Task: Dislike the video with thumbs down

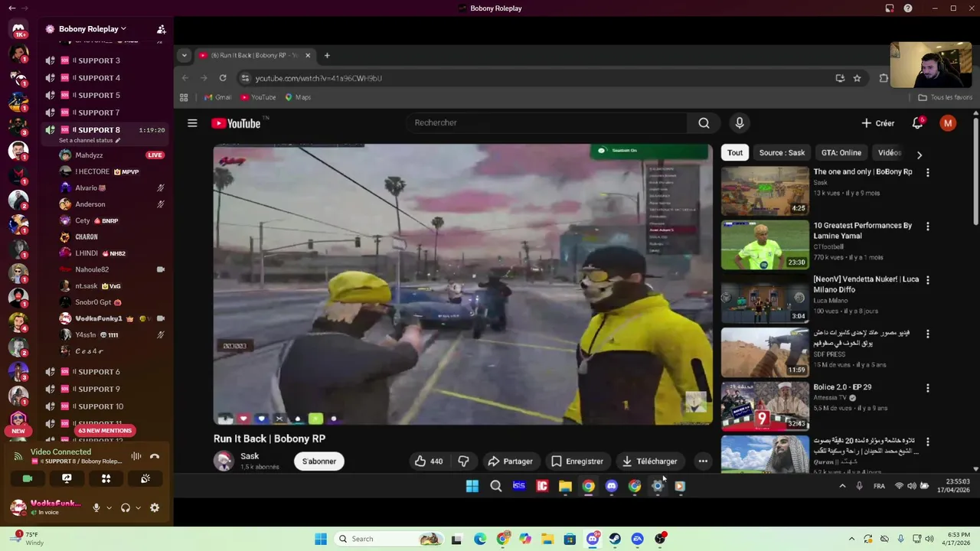Action: pos(463,461)
